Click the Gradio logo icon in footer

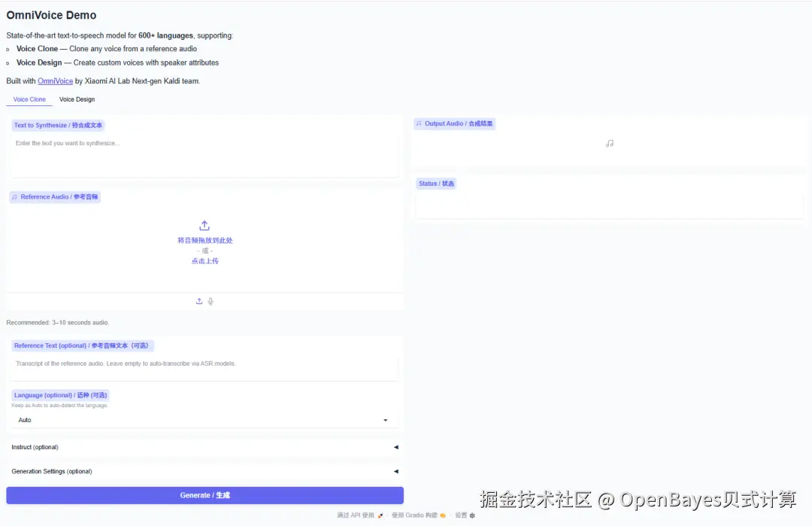coord(442,515)
